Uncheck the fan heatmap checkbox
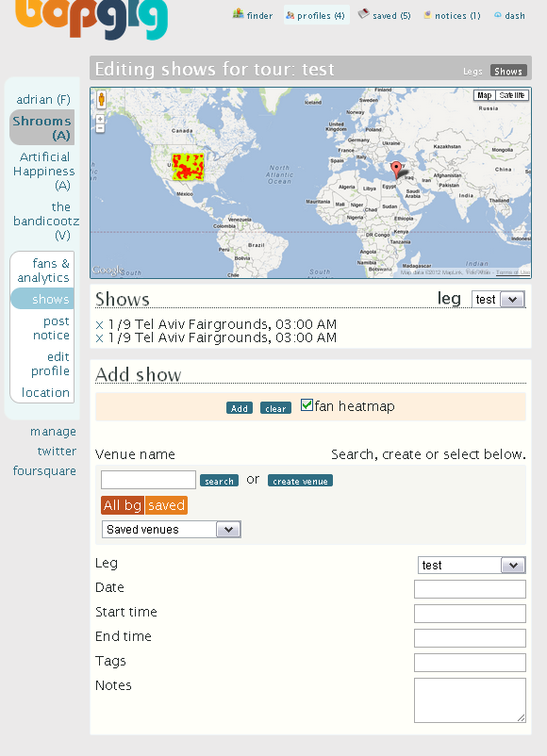The image size is (547, 756). (307, 405)
